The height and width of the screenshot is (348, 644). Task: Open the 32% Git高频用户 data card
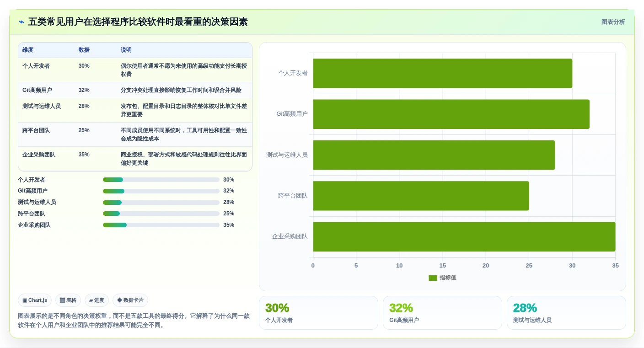[442, 313]
